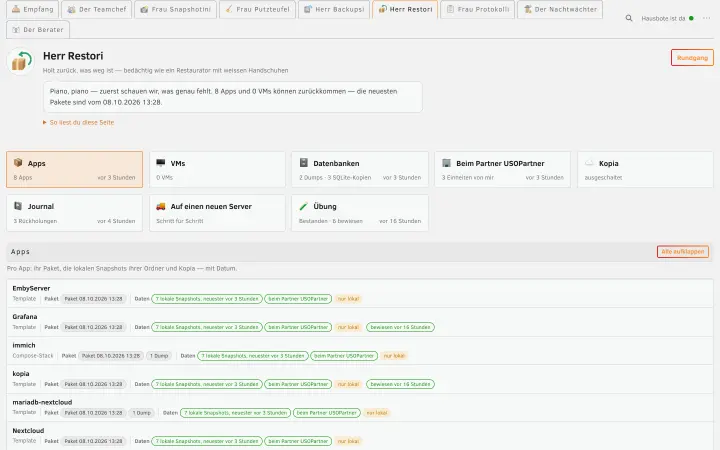
Task: Select the Herr Restori tab
Action: (x=405, y=9)
